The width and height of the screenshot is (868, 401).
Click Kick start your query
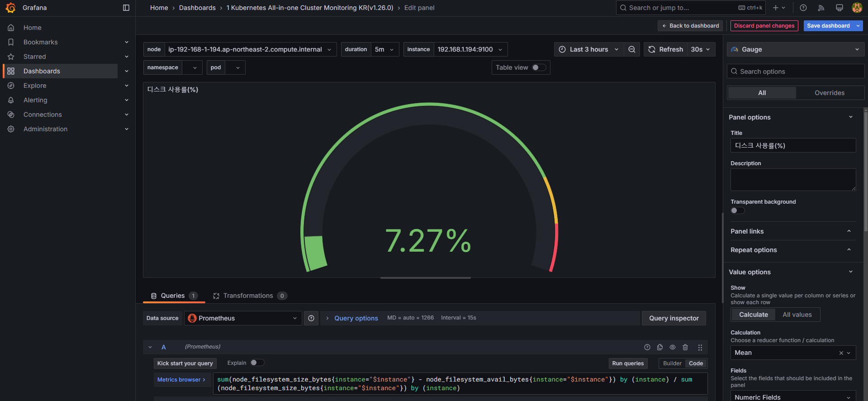185,363
